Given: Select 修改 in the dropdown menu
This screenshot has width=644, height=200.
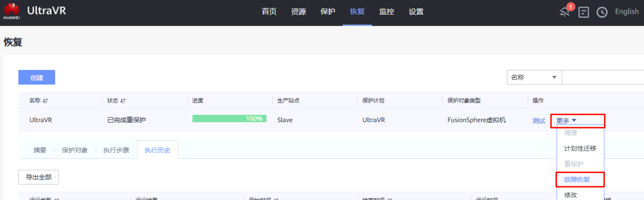Looking at the screenshot, I should (571, 195).
